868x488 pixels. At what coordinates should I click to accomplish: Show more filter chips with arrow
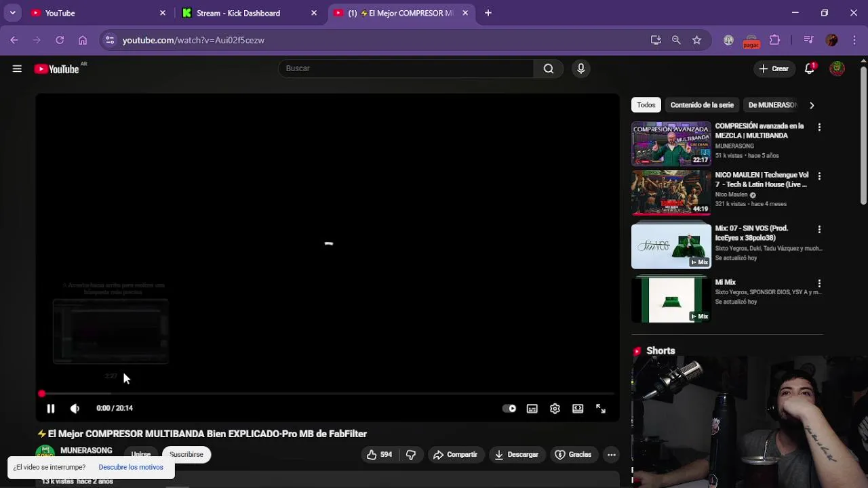point(812,105)
